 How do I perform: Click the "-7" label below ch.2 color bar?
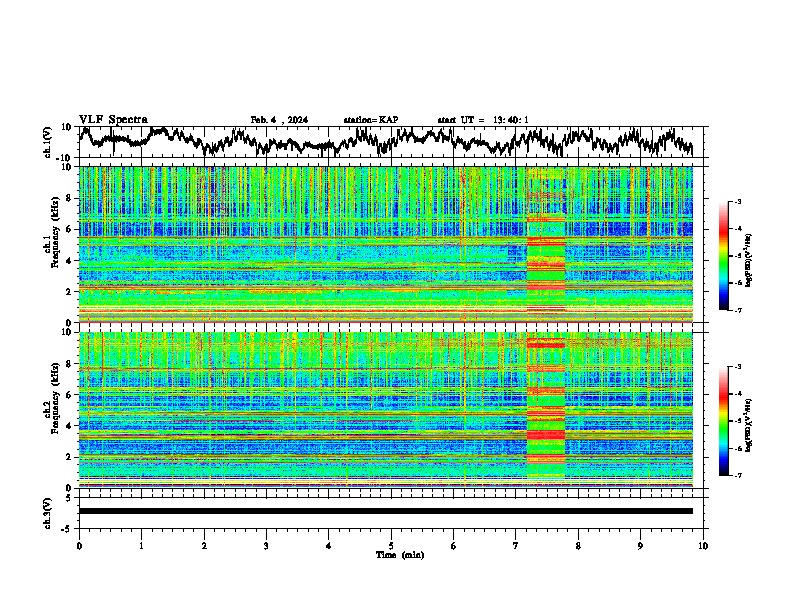click(737, 476)
